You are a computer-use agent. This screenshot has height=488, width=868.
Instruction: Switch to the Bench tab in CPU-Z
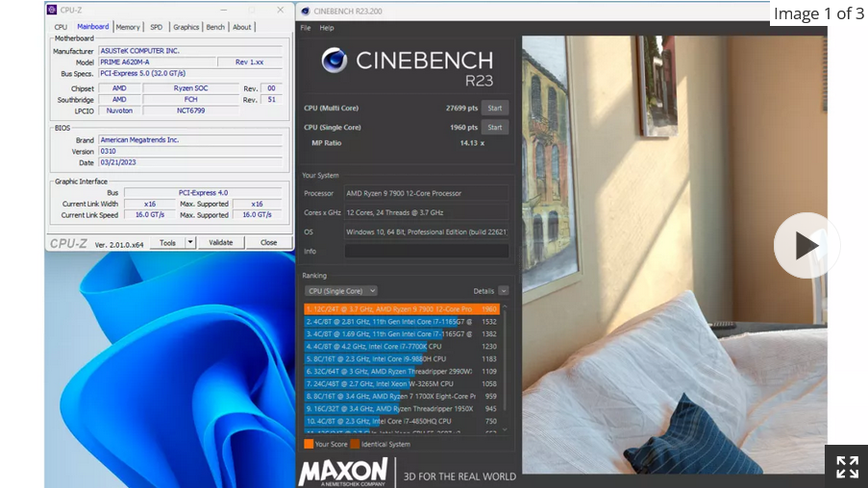click(215, 27)
